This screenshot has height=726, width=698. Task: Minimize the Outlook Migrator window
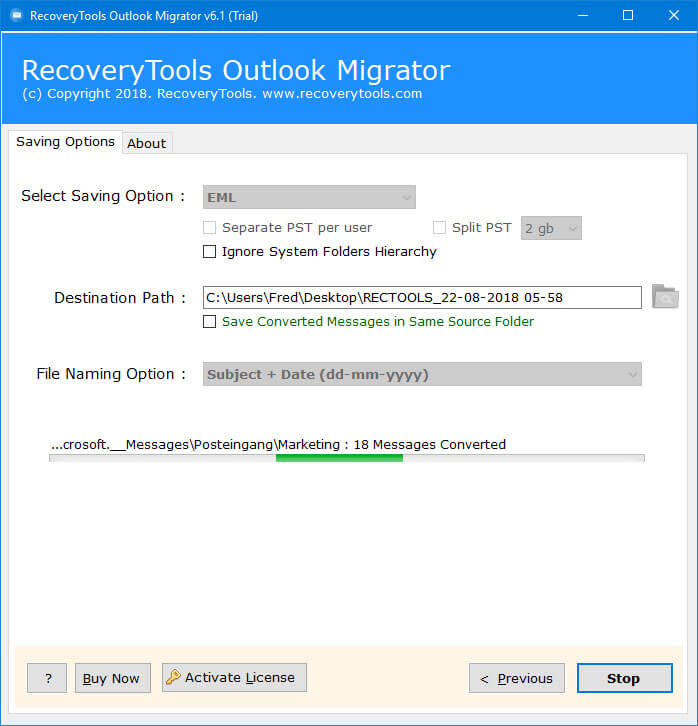pyautogui.click(x=582, y=15)
